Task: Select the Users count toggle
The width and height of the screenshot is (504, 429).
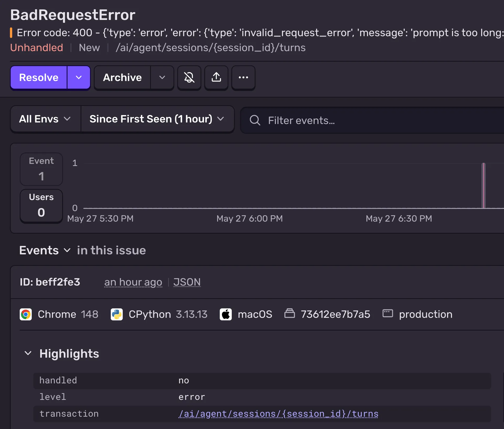Action: coord(41,206)
